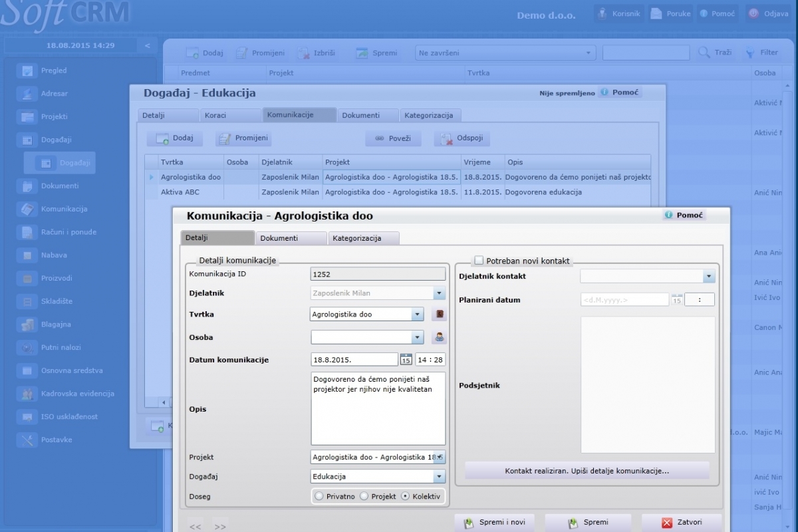
Task: Open Putni nalozi sidebar icon
Action: 27,347
